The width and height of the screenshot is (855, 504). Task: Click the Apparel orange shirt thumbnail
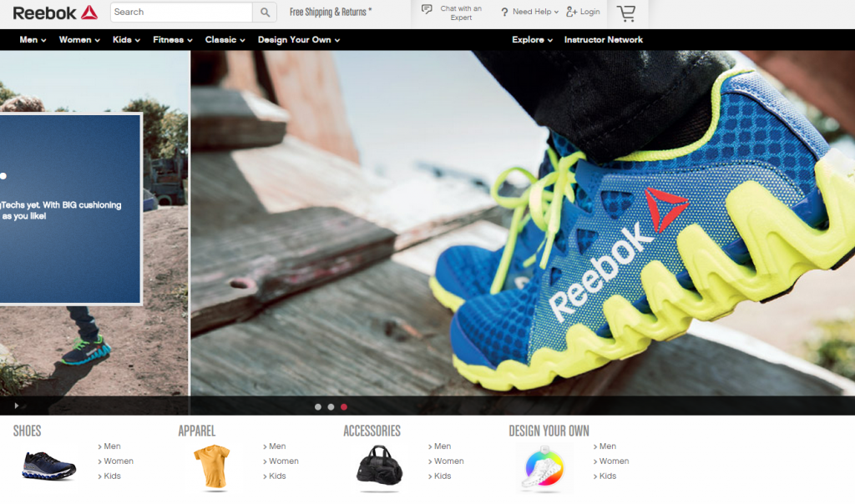coord(213,467)
